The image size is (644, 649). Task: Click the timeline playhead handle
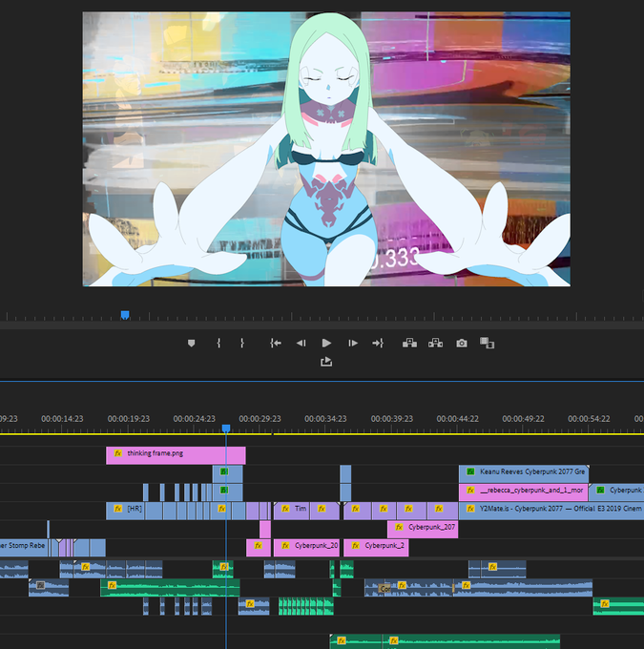[226, 428]
